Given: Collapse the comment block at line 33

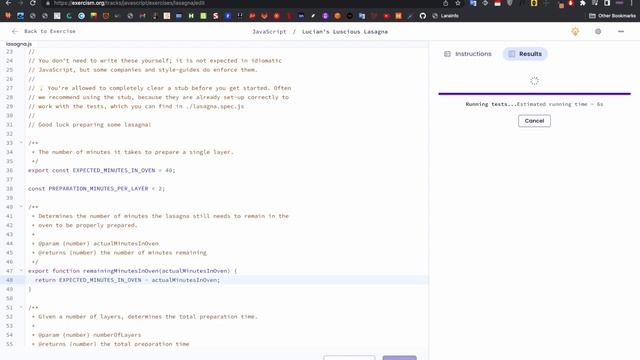Looking at the screenshot, I should (21, 142).
